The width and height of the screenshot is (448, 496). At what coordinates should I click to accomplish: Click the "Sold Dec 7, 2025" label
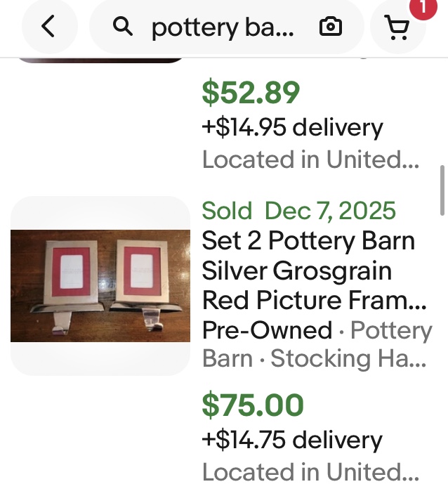pyautogui.click(x=299, y=211)
